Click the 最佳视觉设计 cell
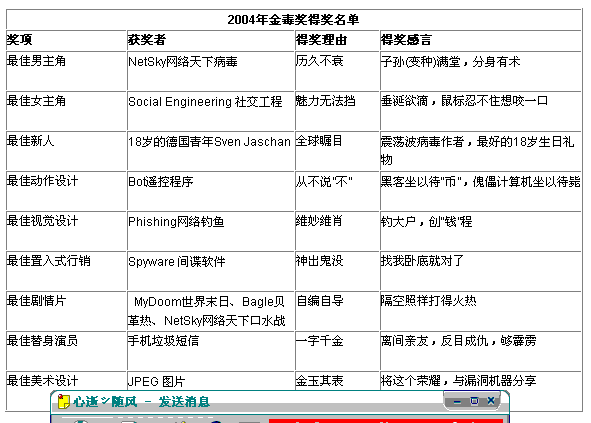 66,231
